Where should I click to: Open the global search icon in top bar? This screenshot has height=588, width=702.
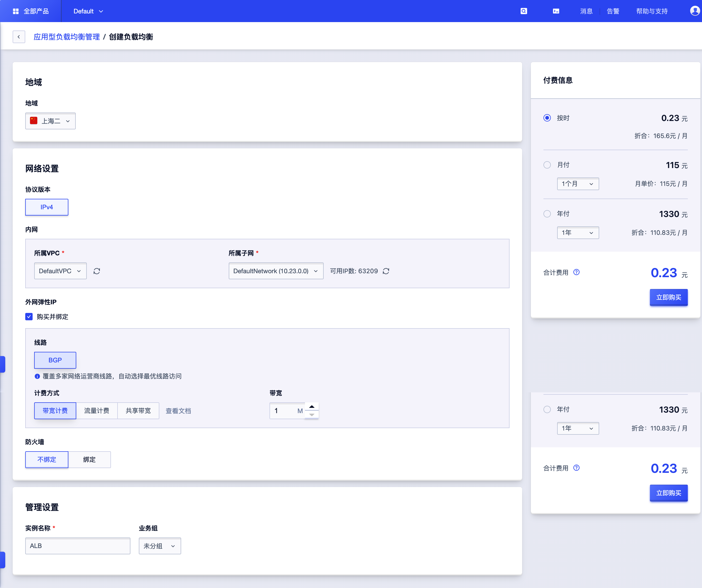(x=524, y=11)
